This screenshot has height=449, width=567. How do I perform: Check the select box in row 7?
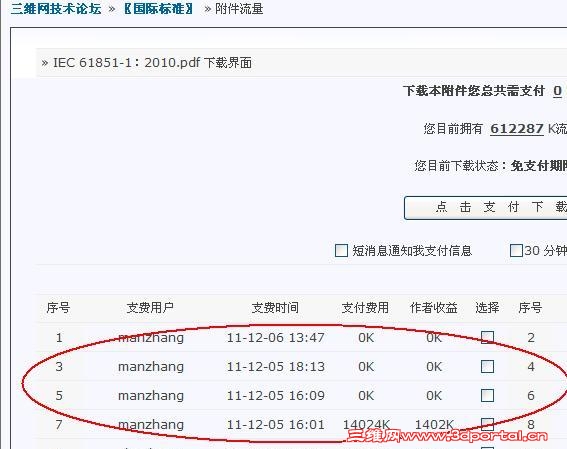[487, 424]
